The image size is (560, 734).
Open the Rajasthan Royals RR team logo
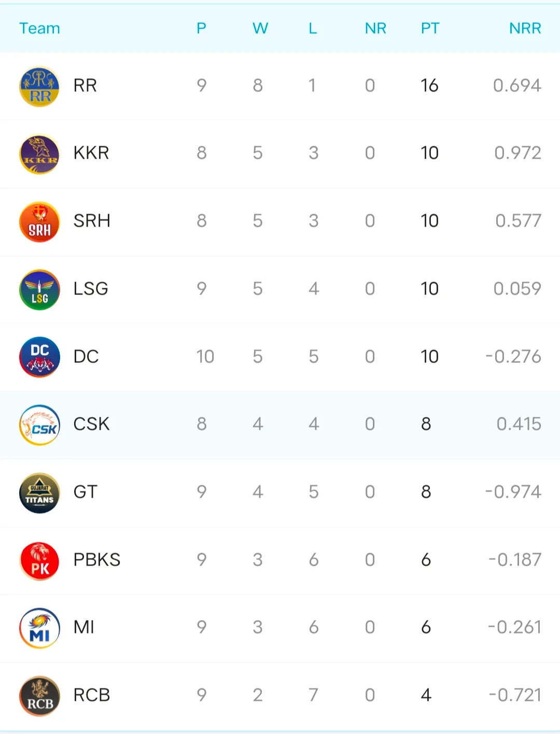(x=39, y=87)
